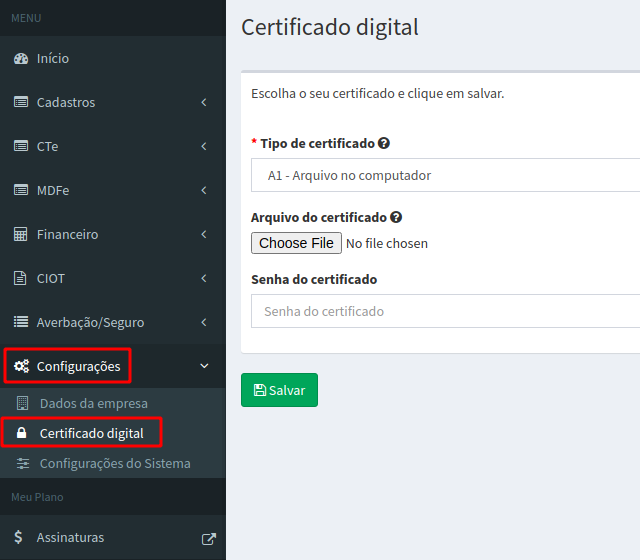Click the Início dashboard icon
The width and height of the screenshot is (640, 560).
click(21, 58)
